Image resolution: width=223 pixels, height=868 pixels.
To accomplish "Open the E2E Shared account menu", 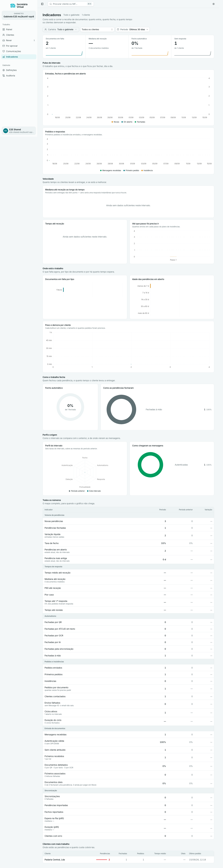I will (x=19, y=131).
